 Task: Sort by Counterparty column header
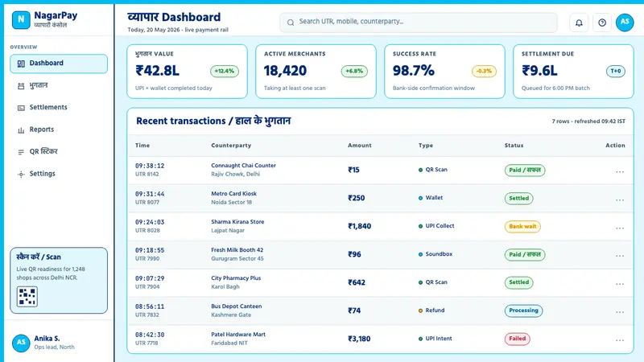[x=231, y=146]
